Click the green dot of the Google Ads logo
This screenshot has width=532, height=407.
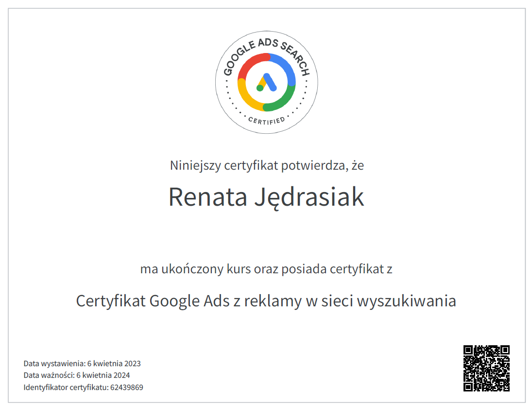click(x=260, y=88)
